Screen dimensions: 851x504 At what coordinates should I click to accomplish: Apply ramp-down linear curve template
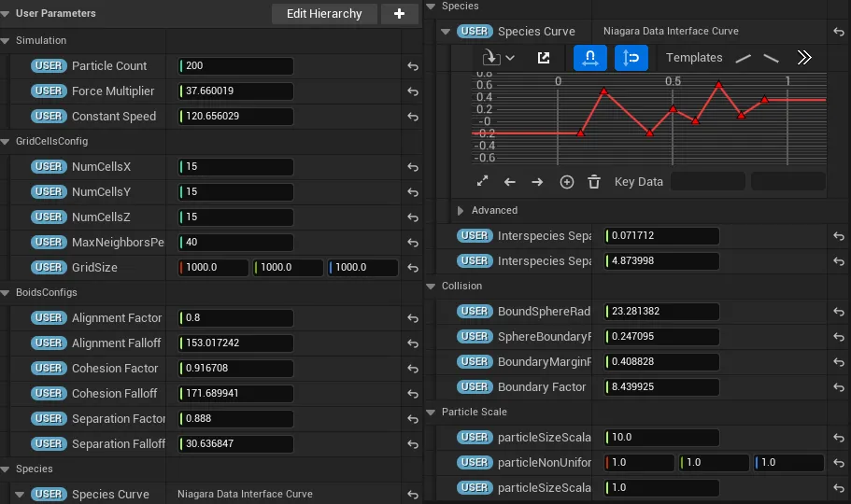771,58
